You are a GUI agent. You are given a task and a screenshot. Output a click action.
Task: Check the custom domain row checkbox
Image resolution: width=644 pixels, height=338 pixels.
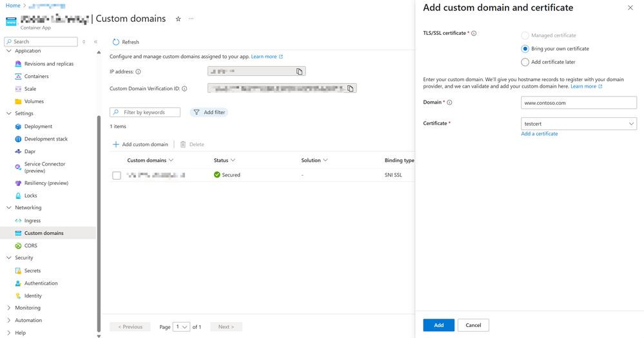117,175
